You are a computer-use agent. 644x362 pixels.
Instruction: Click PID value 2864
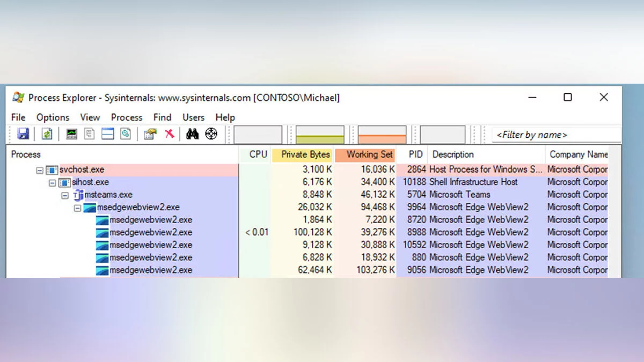pyautogui.click(x=416, y=169)
